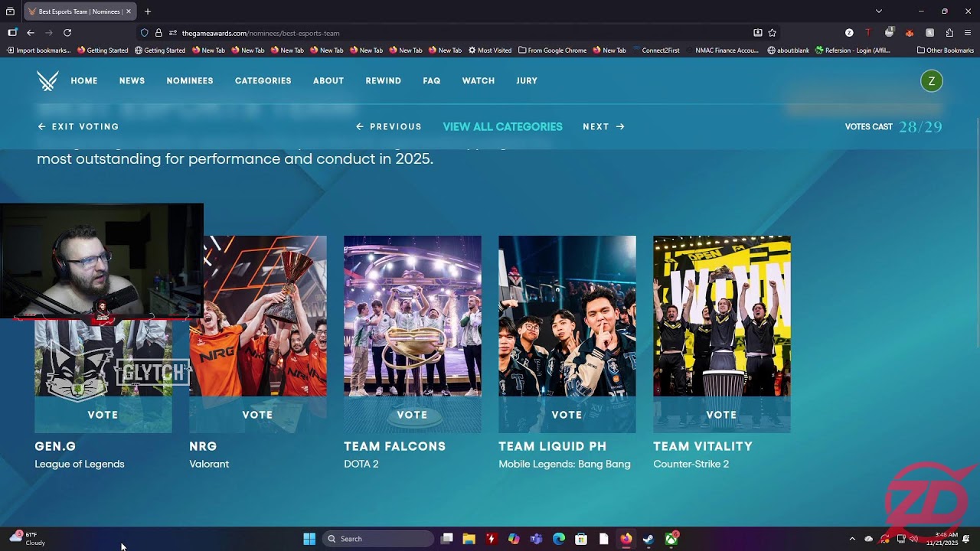Select the TEAM LIQUID PH name text

[x=552, y=446]
